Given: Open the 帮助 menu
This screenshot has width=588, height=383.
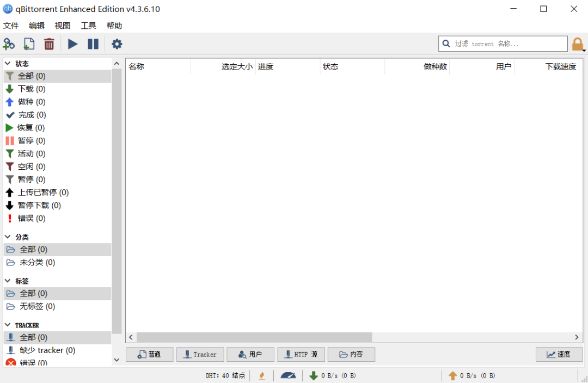Looking at the screenshot, I should (114, 26).
